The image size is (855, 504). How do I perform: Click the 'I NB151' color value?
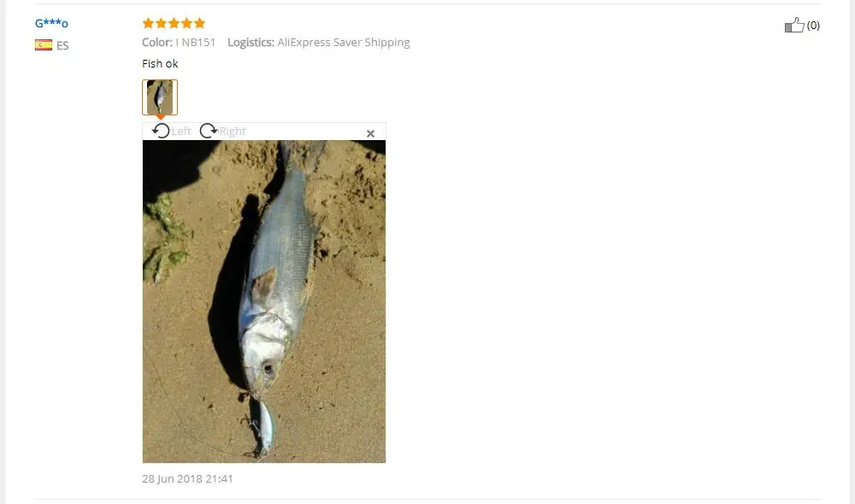tap(196, 43)
